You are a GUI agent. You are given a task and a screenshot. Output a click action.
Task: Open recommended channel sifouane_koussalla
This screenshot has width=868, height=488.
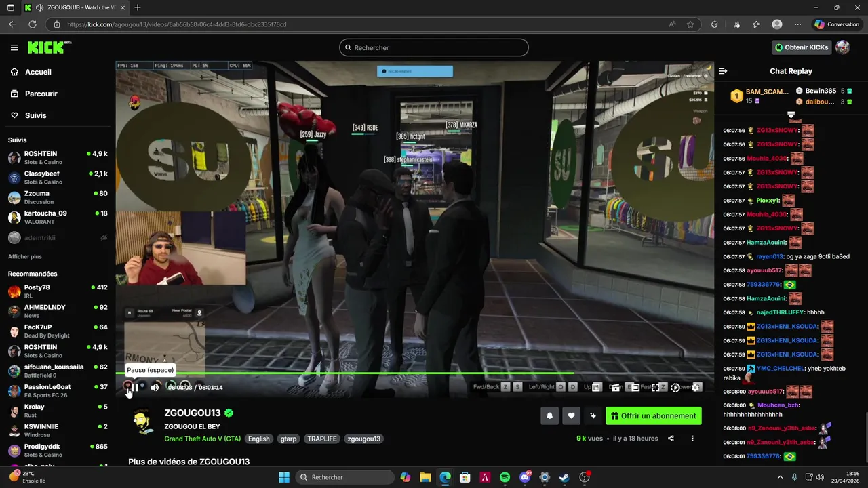tap(58, 371)
